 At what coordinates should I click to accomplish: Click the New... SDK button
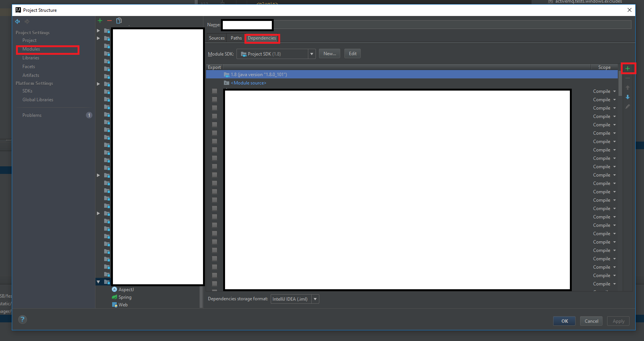coord(330,54)
